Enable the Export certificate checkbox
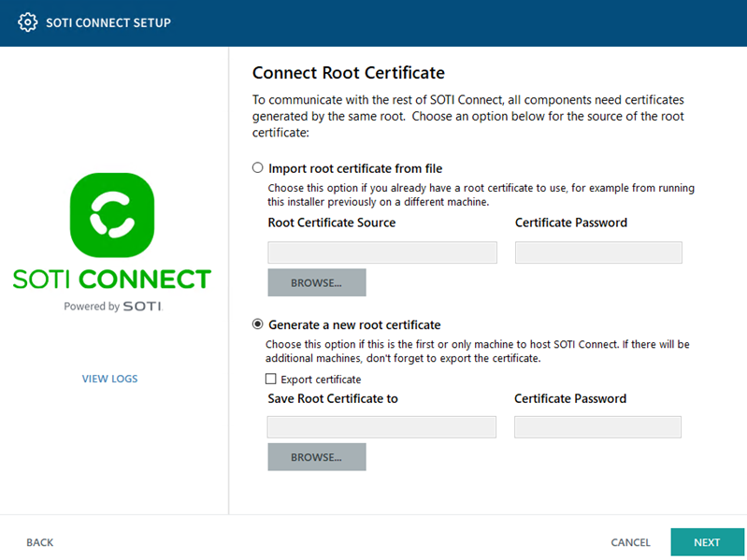 (x=270, y=379)
